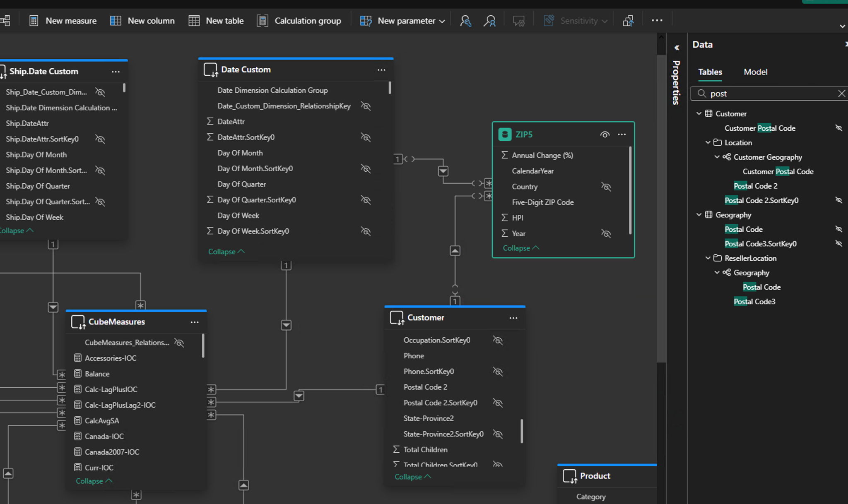Click the View as roles icon

[489, 21]
